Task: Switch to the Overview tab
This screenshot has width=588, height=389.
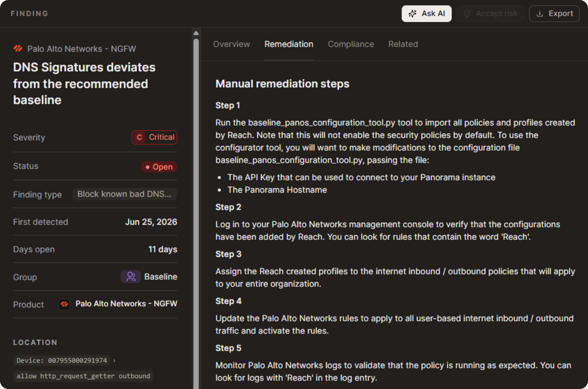Action: 231,44
